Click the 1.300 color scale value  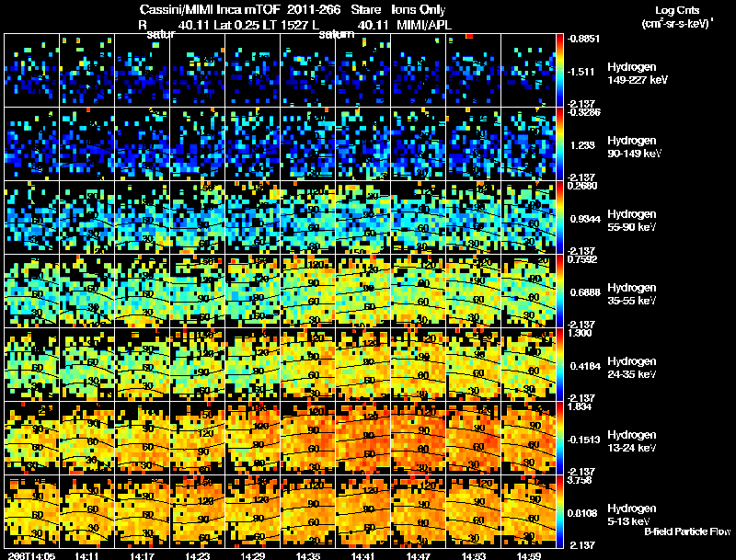point(580,333)
